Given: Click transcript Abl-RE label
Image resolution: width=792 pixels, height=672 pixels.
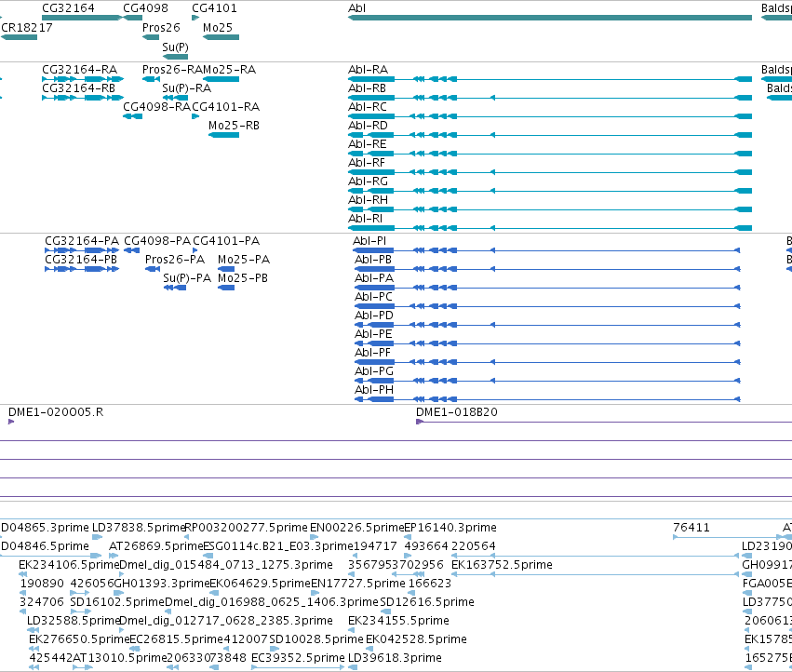Looking at the screenshot, I should (x=368, y=144).
